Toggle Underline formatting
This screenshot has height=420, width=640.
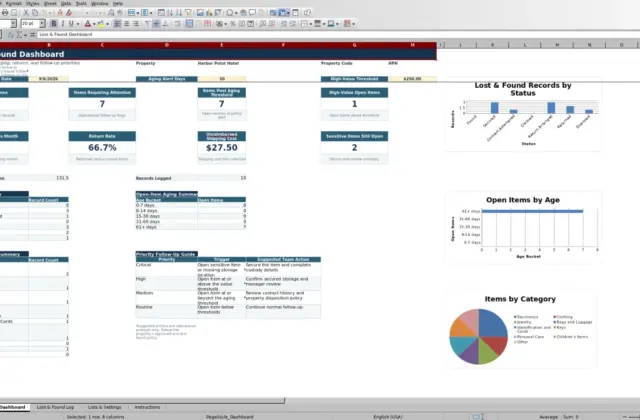click(x=71, y=24)
